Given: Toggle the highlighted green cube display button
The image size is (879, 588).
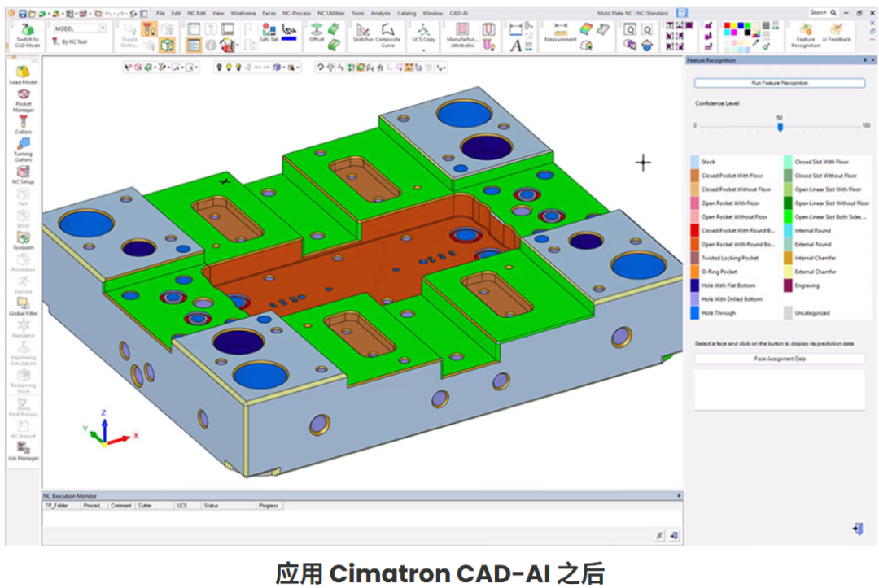Looking at the screenshot, I should tap(167, 45).
